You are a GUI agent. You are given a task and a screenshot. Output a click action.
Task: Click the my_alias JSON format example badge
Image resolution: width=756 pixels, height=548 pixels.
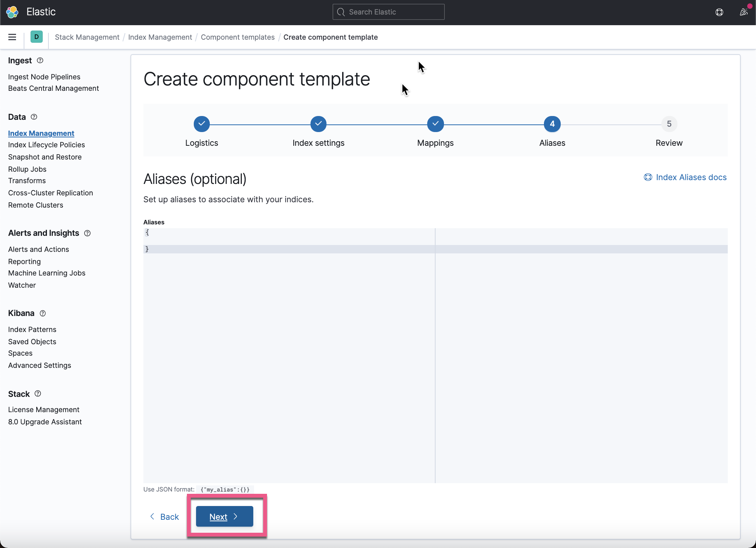[x=225, y=489]
